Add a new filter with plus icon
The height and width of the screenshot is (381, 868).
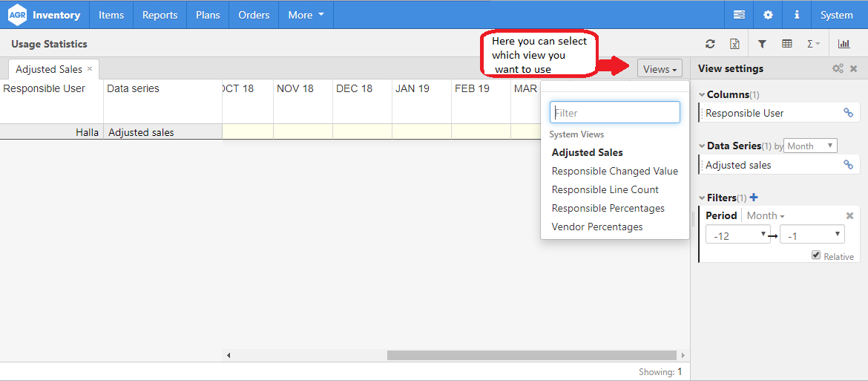click(x=754, y=198)
